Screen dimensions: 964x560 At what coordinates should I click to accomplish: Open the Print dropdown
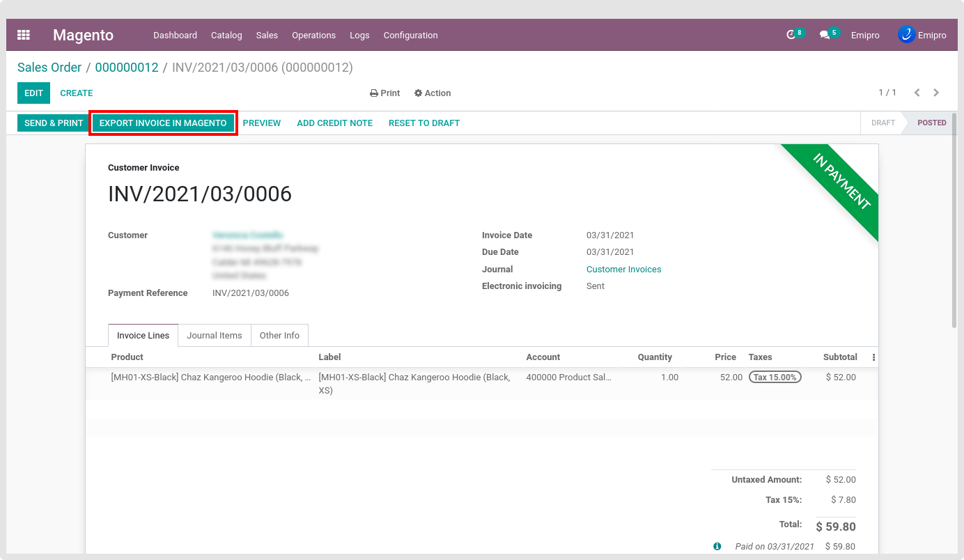(384, 93)
